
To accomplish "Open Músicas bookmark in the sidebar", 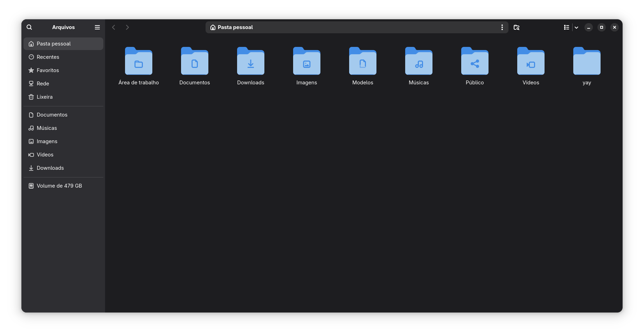I will click(63, 128).
